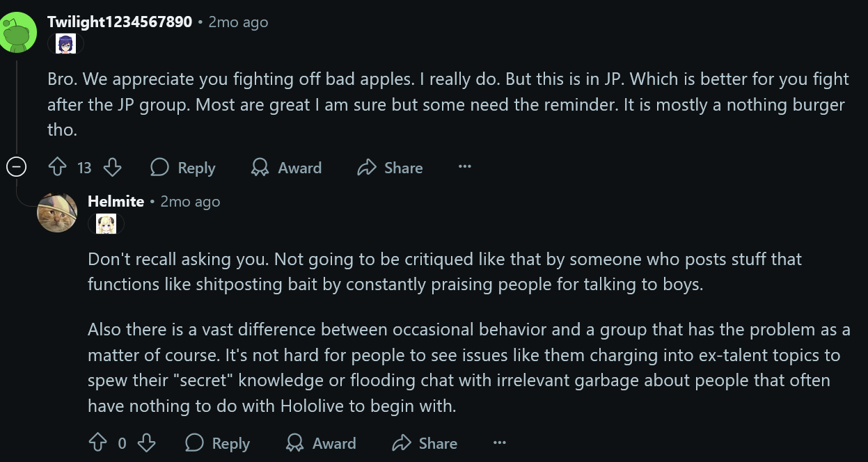Downvote Twilight1234567890's comment
The width and height of the screenshot is (868, 462).
tap(112, 168)
